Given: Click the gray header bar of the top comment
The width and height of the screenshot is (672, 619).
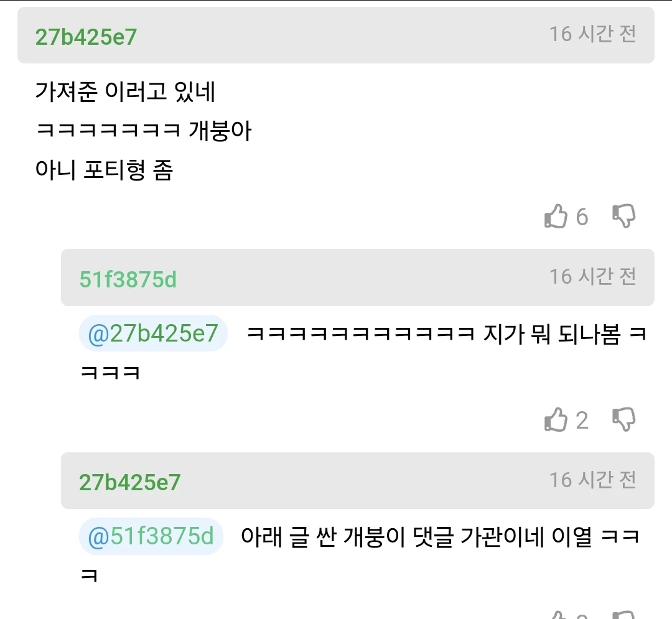Looking at the screenshot, I should (336, 35).
